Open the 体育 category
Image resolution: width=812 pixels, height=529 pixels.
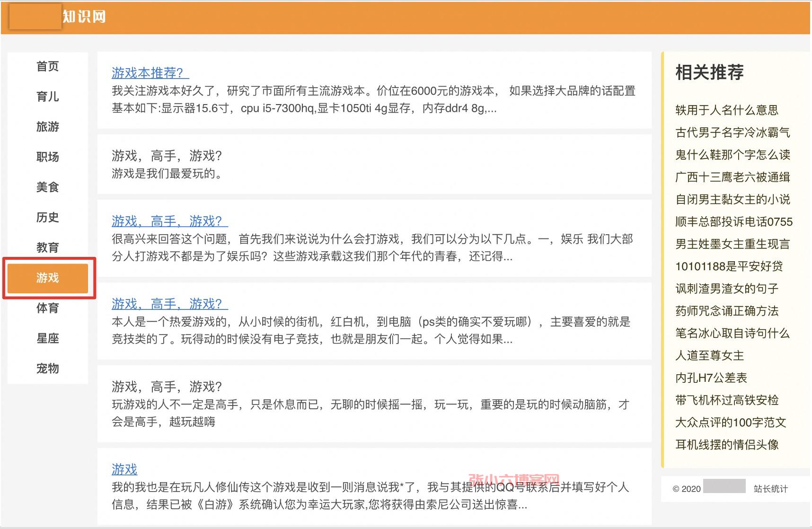click(x=48, y=309)
